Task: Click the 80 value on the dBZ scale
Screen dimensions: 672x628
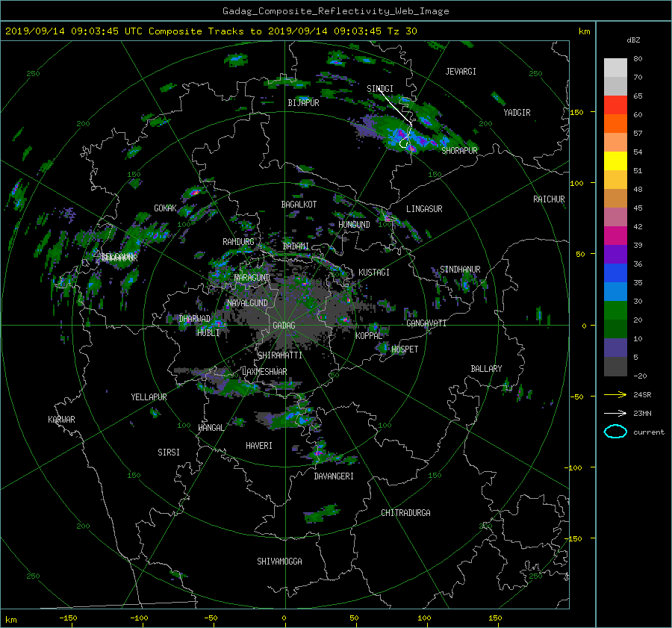Action: 638,58
